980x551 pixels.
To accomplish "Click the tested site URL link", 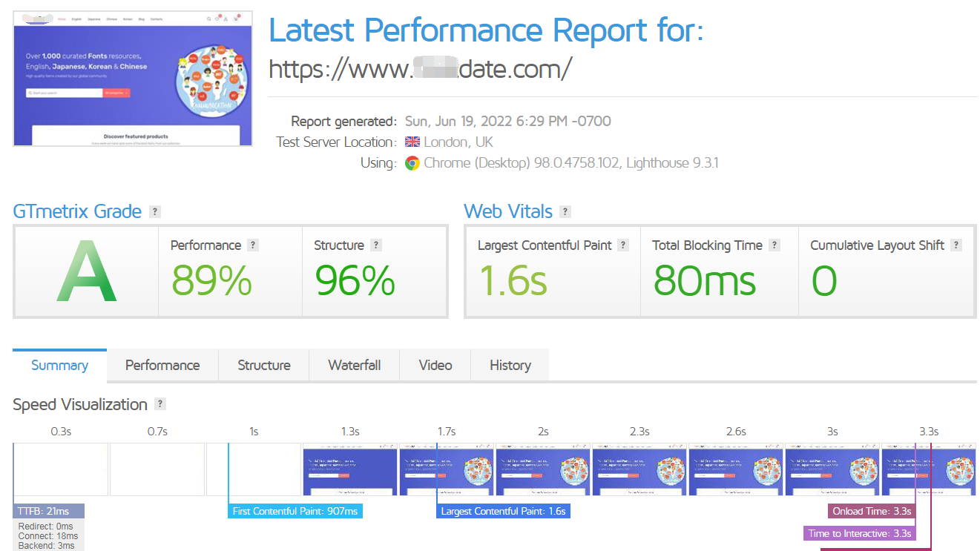I will pos(420,69).
